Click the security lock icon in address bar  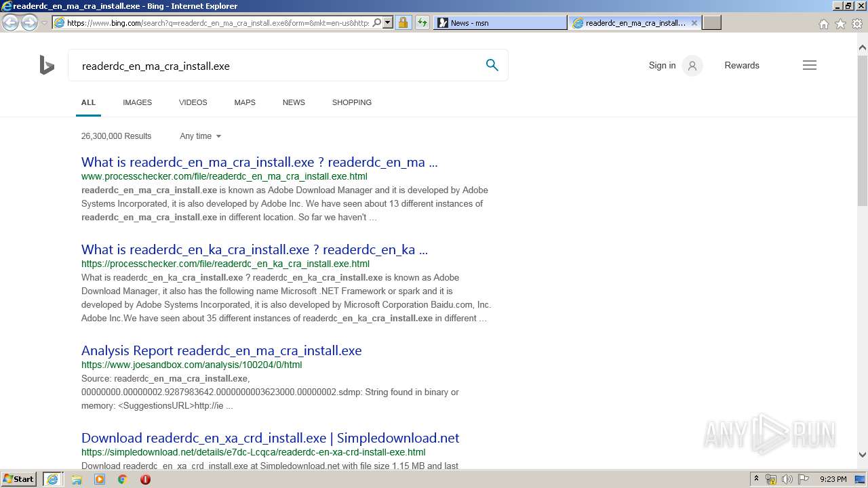coord(403,22)
